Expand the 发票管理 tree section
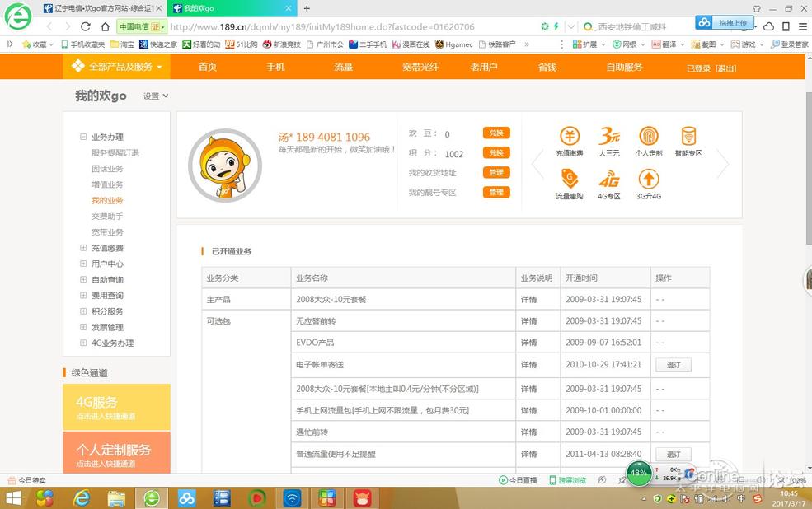Viewport: 812px width, 509px height. click(x=83, y=327)
